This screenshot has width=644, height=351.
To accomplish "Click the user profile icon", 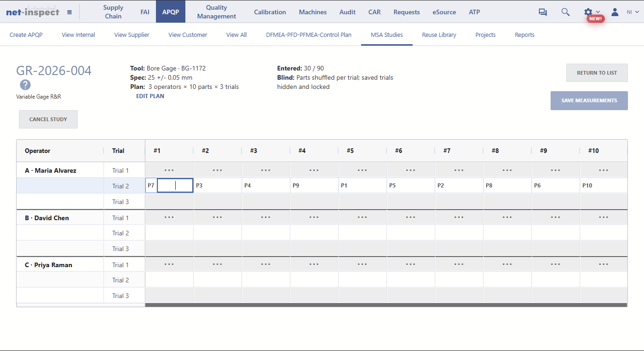I will click(615, 12).
